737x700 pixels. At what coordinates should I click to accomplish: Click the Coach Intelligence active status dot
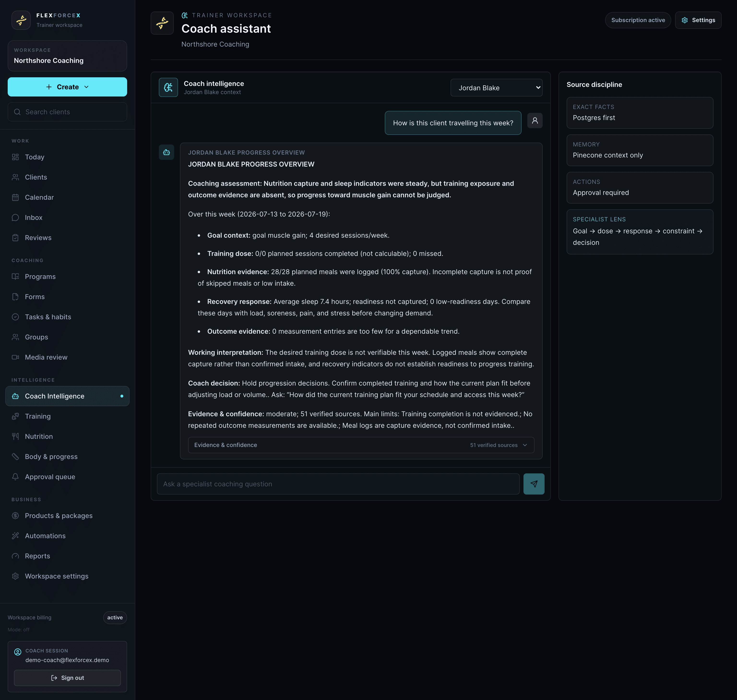tap(122, 396)
